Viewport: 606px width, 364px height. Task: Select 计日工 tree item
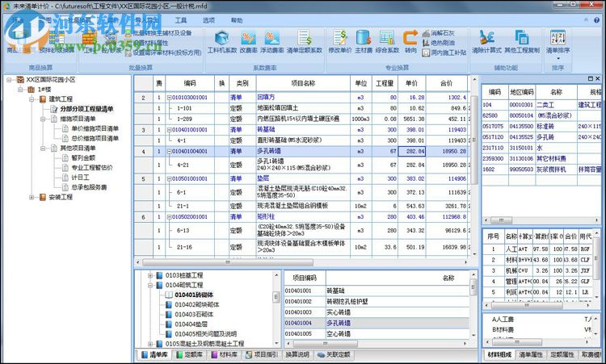point(80,178)
